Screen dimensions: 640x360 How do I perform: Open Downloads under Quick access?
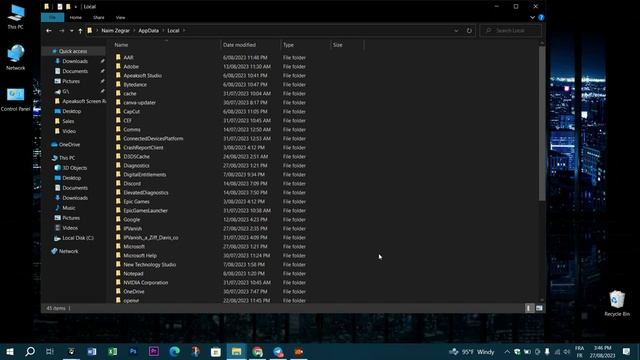coord(75,61)
